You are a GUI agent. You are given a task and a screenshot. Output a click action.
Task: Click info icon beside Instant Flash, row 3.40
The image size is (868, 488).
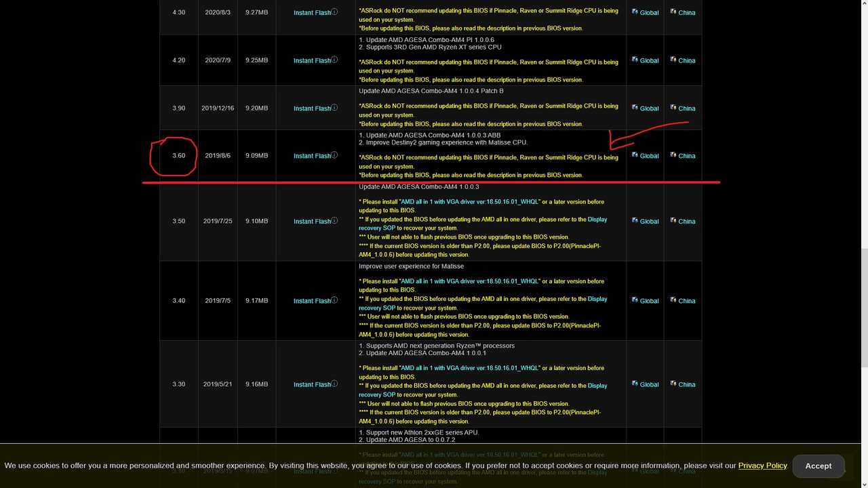(334, 300)
